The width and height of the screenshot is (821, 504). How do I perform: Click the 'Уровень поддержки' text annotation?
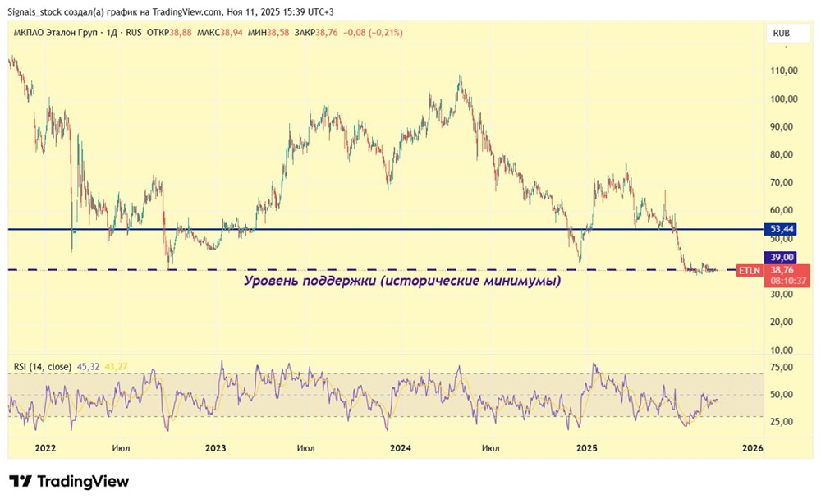(402, 282)
